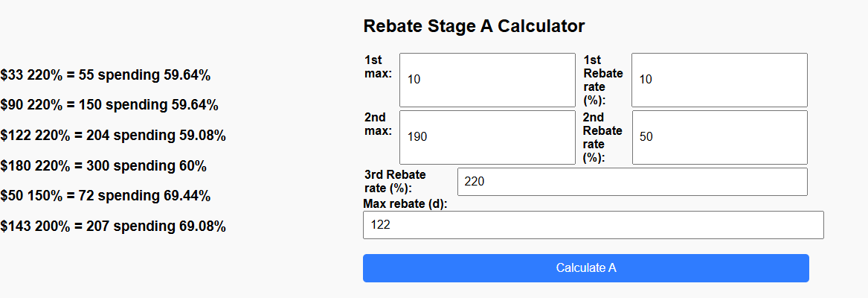Screen dimensions: 868x298
Task: Click the "$180 220% = 300 spending 60%" line
Action: click(103, 165)
